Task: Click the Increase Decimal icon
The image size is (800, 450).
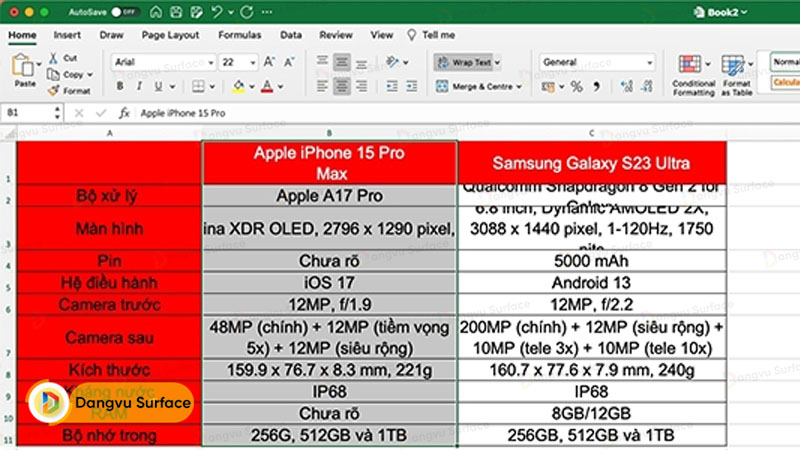Action: coord(627,87)
